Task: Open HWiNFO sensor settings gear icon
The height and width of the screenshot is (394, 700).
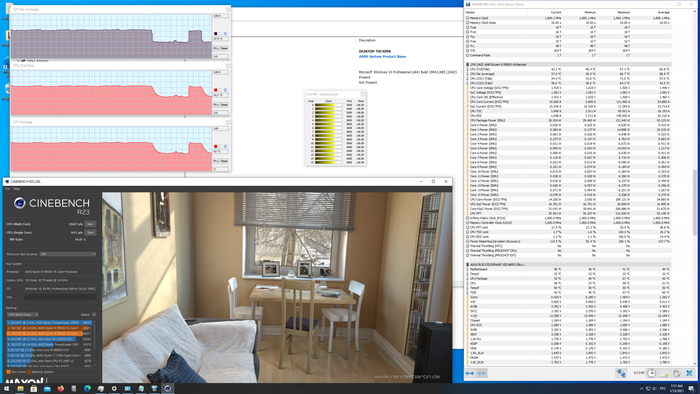Action: click(x=677, y=373)
